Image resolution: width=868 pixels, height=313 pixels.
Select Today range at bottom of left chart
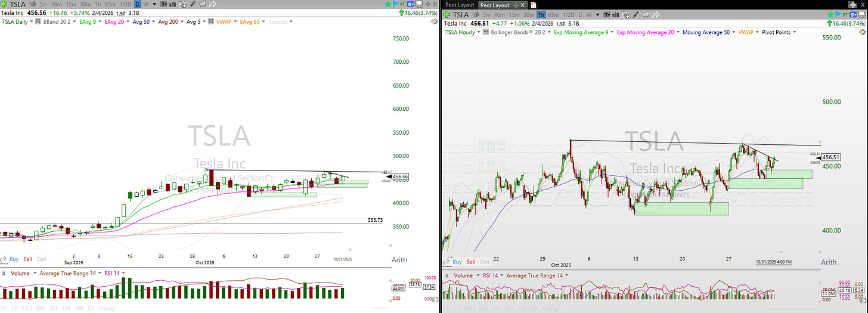(x=107, y=308)
